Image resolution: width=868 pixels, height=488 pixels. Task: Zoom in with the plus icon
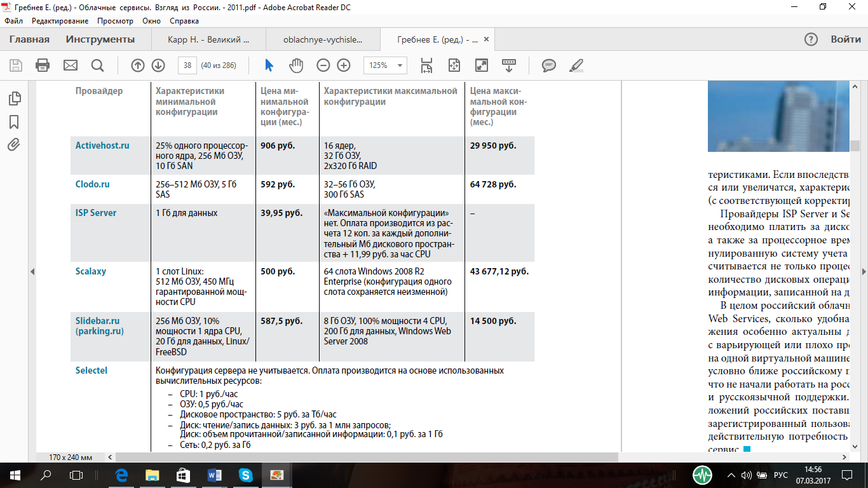click(x=344, y=65)
